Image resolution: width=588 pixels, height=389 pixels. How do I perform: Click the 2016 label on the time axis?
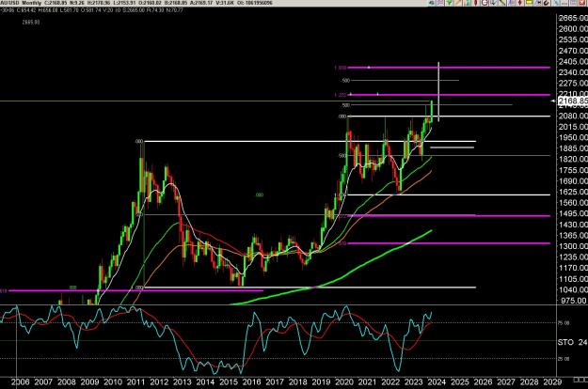pyautogui.click(x=251, y=382)
